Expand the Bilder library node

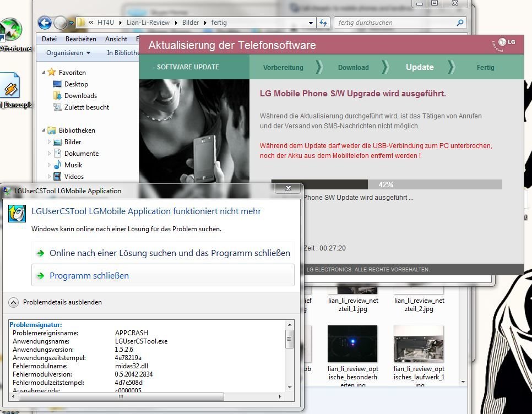coord(49,141)
